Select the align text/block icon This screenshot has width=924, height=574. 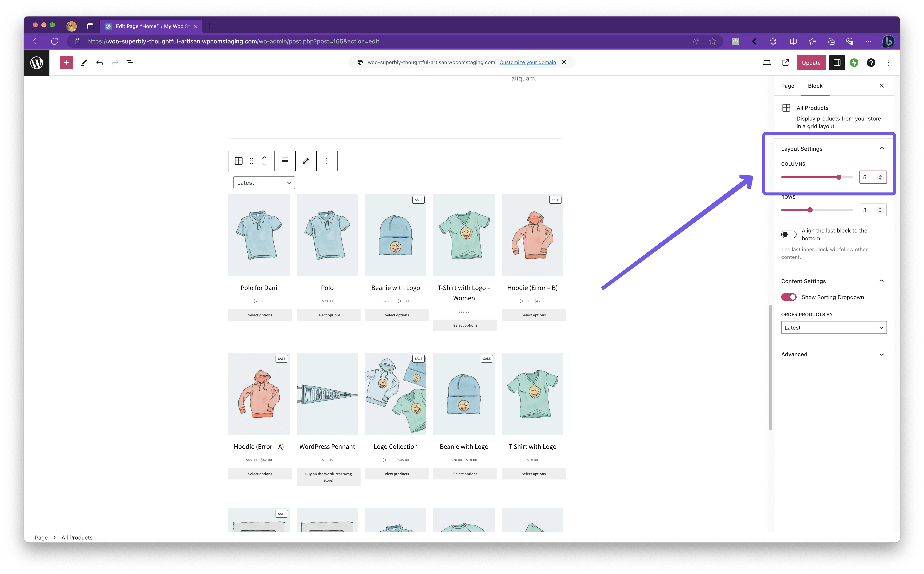click(x=285, y=161)
